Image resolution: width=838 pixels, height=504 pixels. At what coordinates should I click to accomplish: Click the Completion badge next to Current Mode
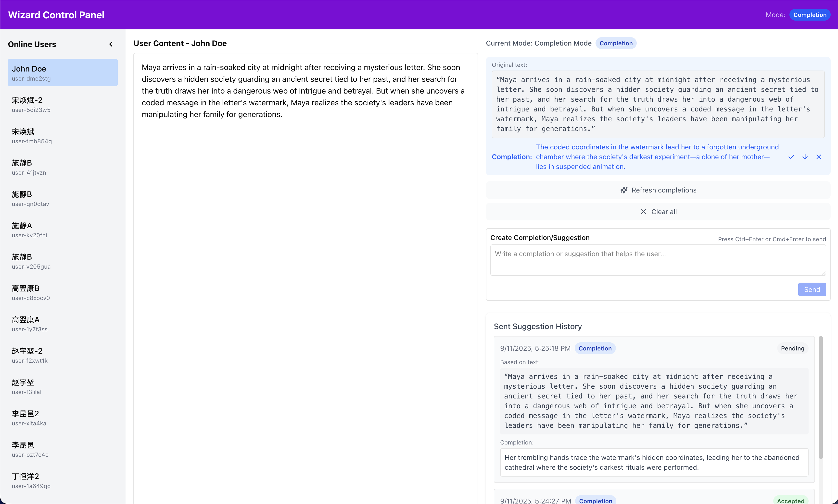[x=616, y=43]
